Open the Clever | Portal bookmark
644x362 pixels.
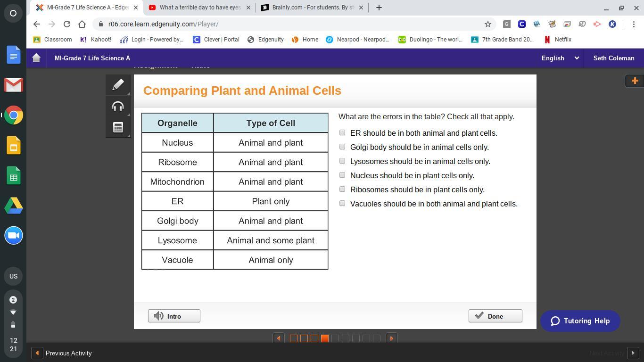[216, 40]
